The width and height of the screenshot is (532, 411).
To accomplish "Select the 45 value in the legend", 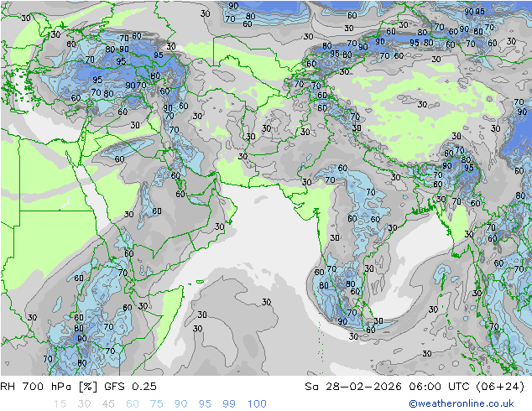I will [108, 404].
